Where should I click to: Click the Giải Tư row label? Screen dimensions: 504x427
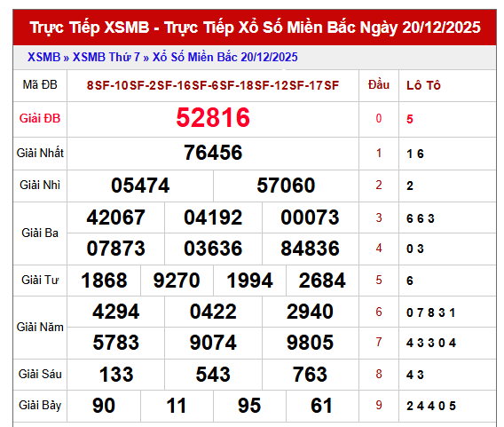click(40, 280)
